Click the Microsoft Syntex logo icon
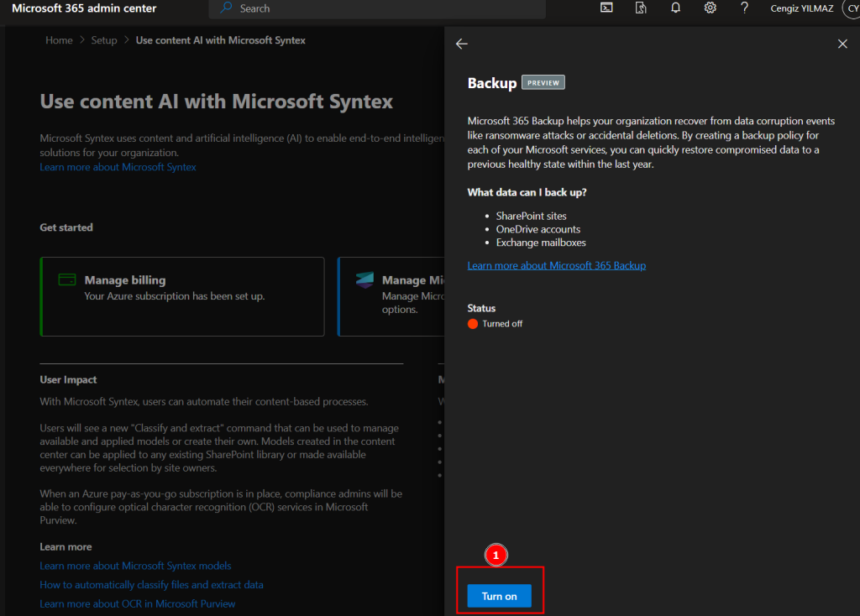The width and height of the screenshot is (860, 616). 364,280
